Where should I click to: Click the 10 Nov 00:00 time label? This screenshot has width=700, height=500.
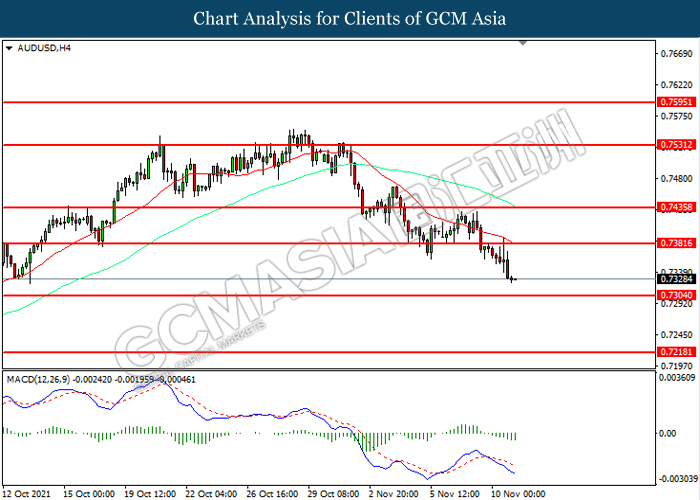coord(518,493)
